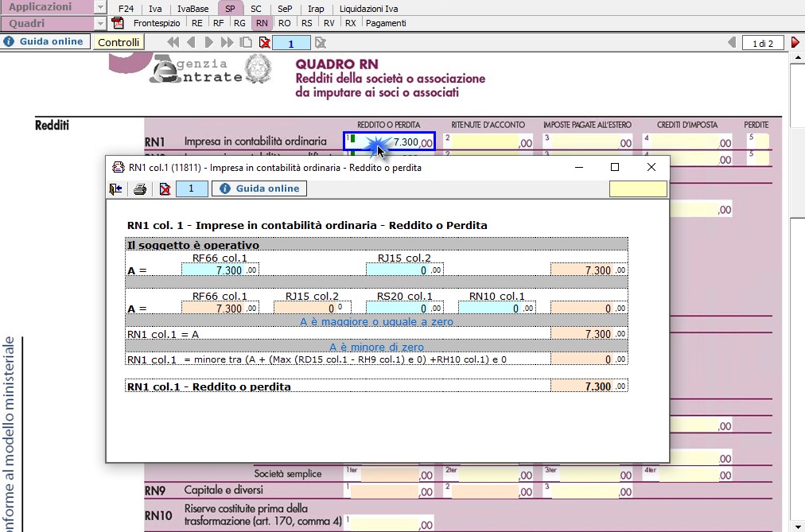The height and width of the screenshot is (532, 805).
Task: Click RN9 Capitale e diversi column 1 field
Action: 389,491
